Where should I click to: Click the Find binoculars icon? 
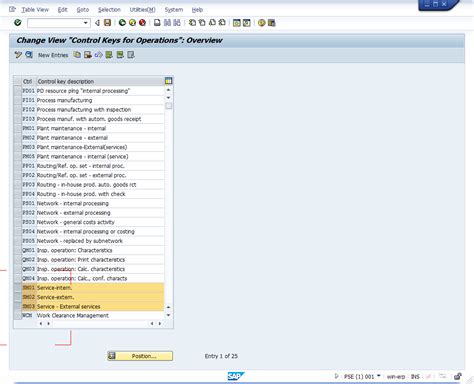tap(167, 23)
